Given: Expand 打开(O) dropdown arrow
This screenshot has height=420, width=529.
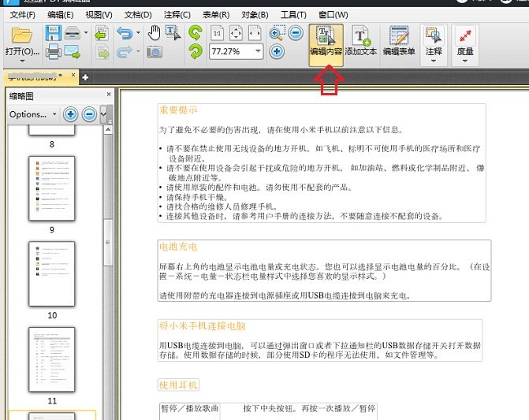Looking at the screenshot, I should point(22,61).
